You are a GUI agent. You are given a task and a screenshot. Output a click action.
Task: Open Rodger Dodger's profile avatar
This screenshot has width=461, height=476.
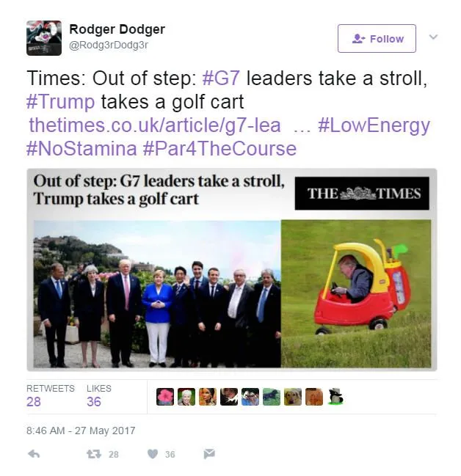coord(44,38)
